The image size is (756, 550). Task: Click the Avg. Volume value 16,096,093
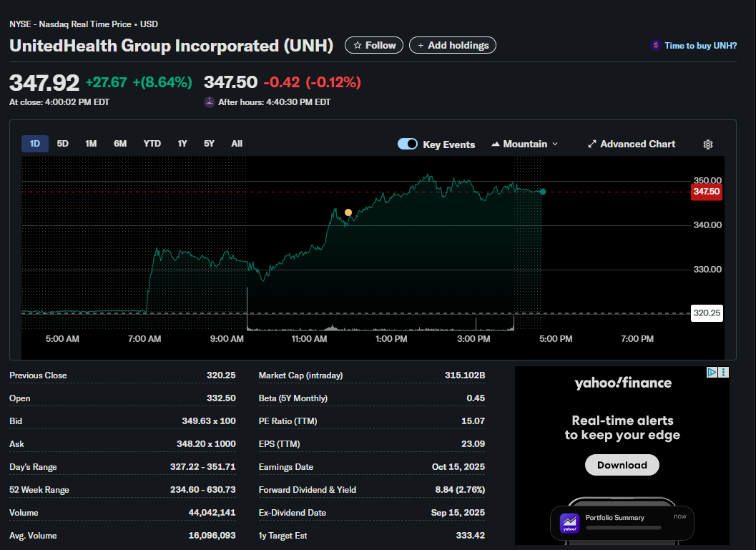[212, 536]
